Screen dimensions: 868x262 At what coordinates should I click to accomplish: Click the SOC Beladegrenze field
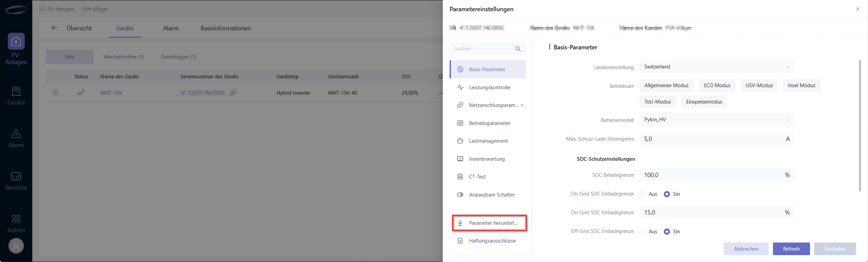(x=717, y=175)
